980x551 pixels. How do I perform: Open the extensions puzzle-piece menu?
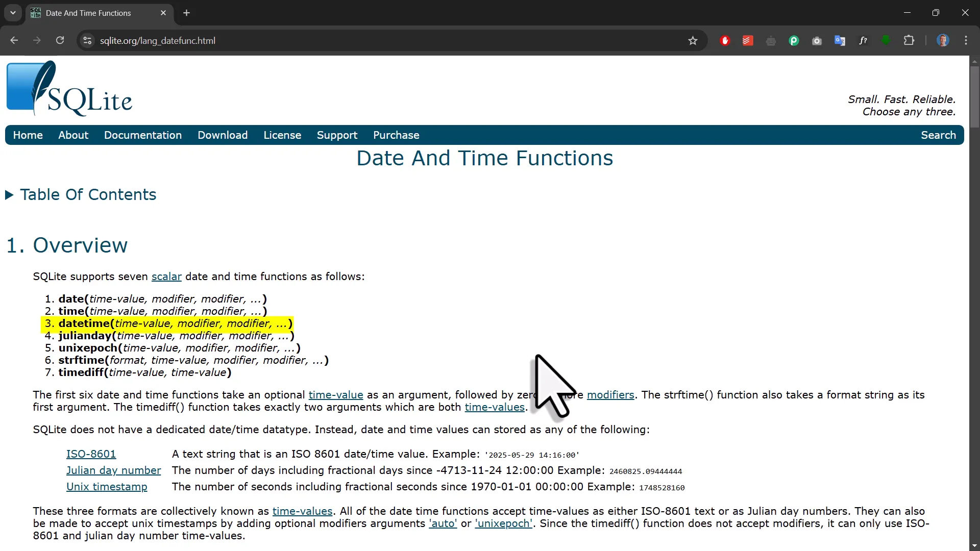coord(910,40)
